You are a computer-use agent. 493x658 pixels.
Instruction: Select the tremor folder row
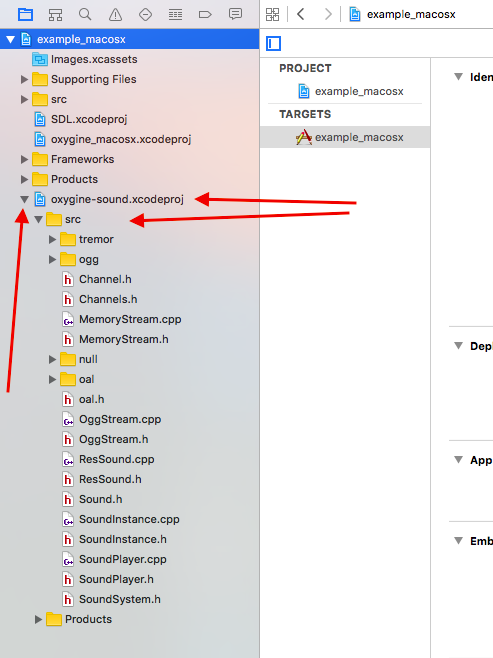coord(129,240)
